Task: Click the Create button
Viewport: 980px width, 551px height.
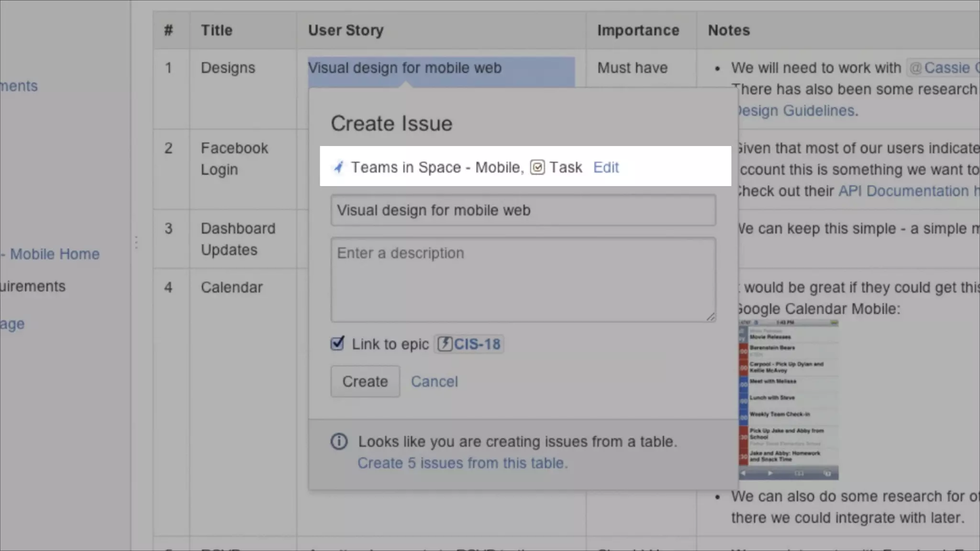Action: pos(365,381)
